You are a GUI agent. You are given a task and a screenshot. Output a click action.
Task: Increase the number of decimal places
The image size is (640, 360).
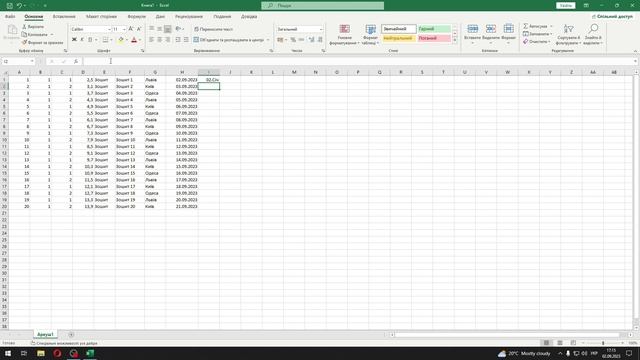click(x=311, y=40)
